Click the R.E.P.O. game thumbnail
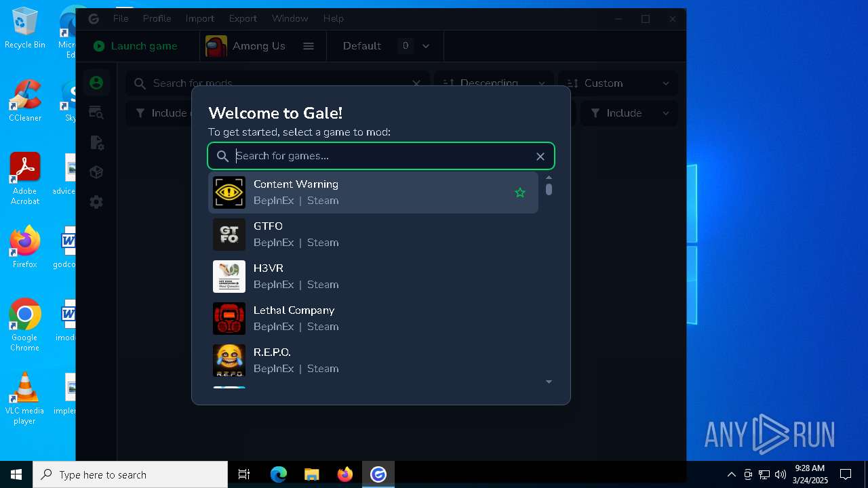 tap(229, 361)
